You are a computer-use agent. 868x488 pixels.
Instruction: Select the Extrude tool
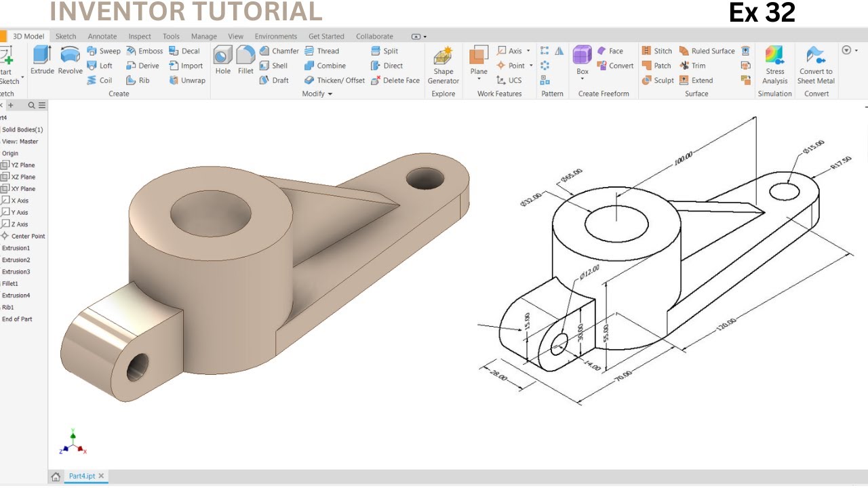pos(42,60)
